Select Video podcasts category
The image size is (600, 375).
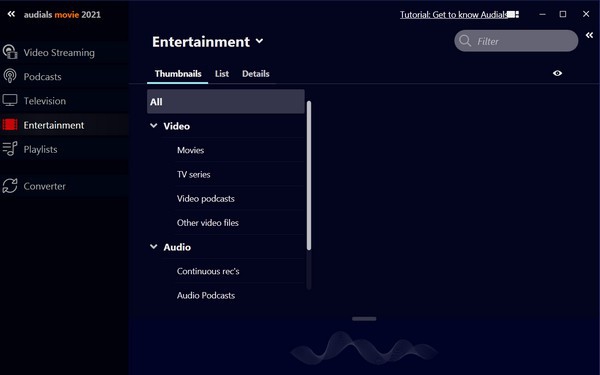pos(206,199)
